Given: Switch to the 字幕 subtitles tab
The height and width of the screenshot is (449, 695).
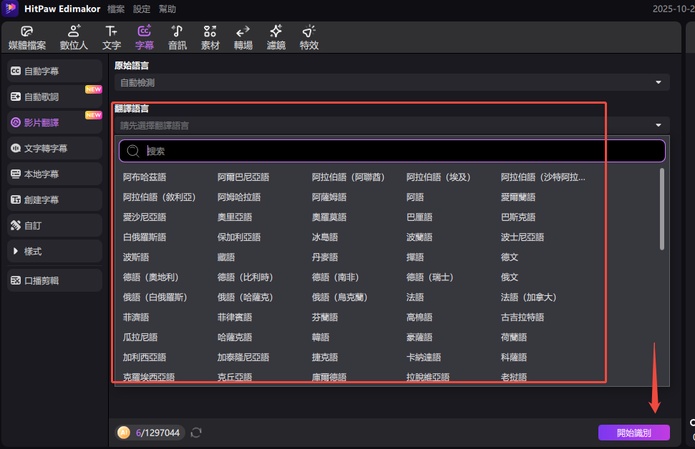Looking at the screenshot, I should pyautogui.click(x=144, y=37).
